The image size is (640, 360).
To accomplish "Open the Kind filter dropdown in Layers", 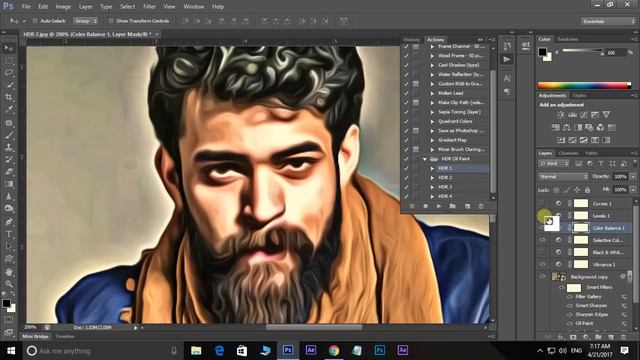I will [x=554, y=164].
